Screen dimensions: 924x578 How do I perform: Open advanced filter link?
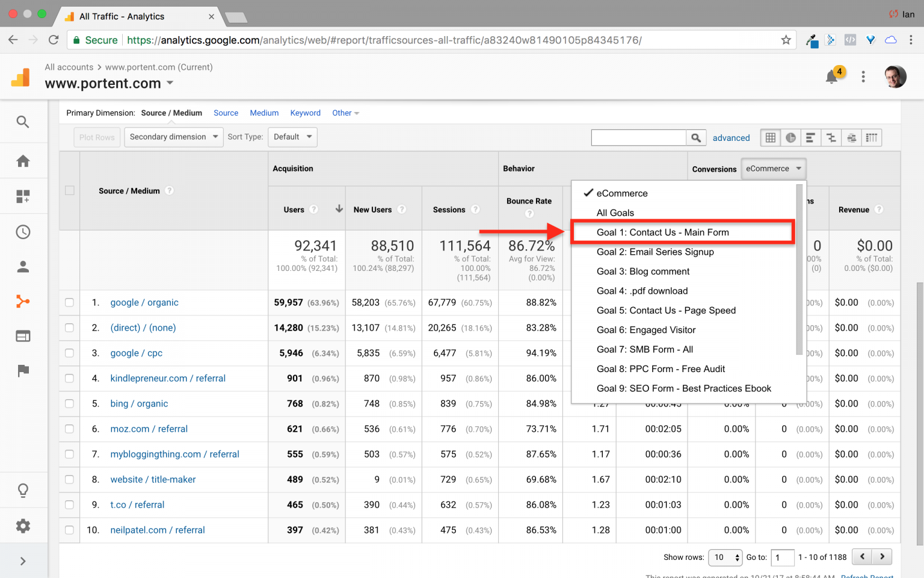click(731, 138)
